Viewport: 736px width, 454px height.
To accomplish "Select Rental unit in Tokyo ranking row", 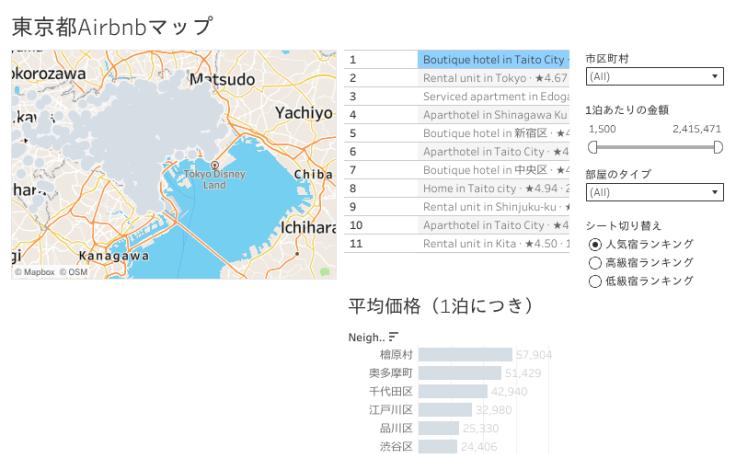I will [494, 78].
